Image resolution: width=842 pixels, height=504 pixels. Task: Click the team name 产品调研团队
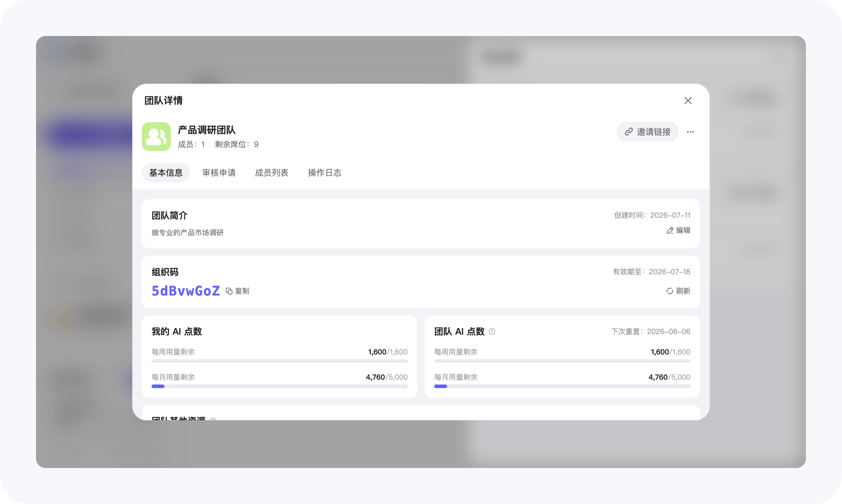[207, 130]
